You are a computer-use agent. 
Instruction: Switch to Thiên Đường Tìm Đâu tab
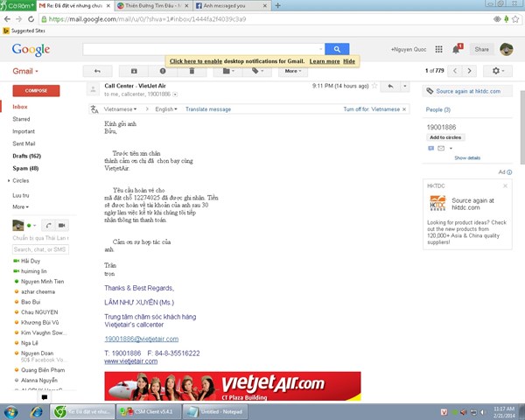coord(154,6)
